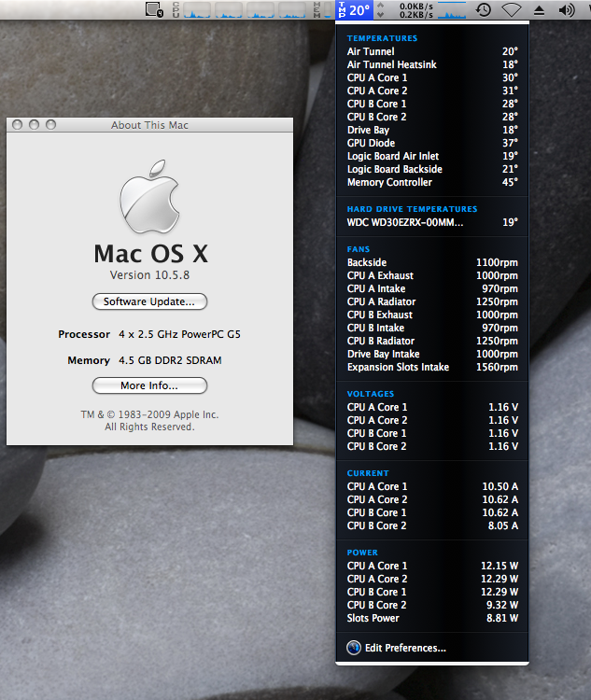Select the CPU B Intake fan row

(432, 328)
